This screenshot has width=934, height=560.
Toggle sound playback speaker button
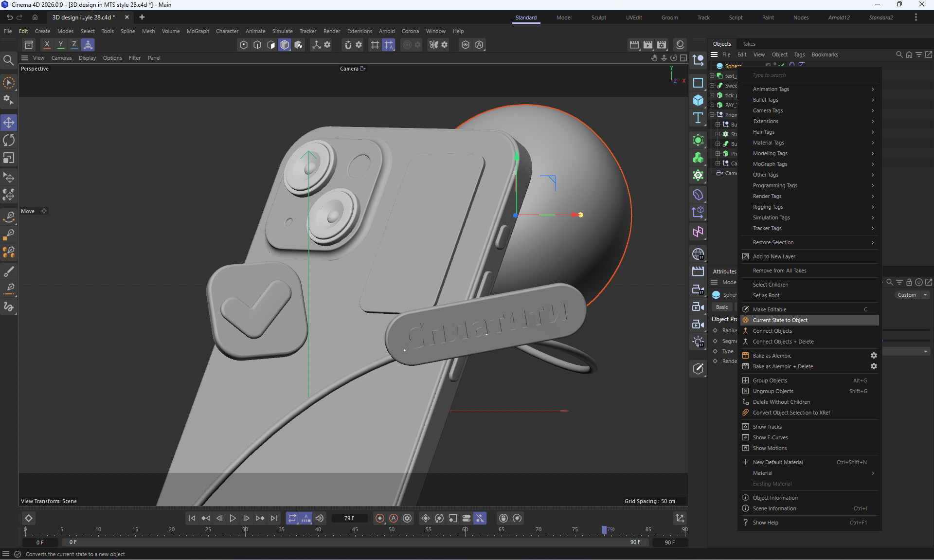pyautogui.click(x=320, y=518)
